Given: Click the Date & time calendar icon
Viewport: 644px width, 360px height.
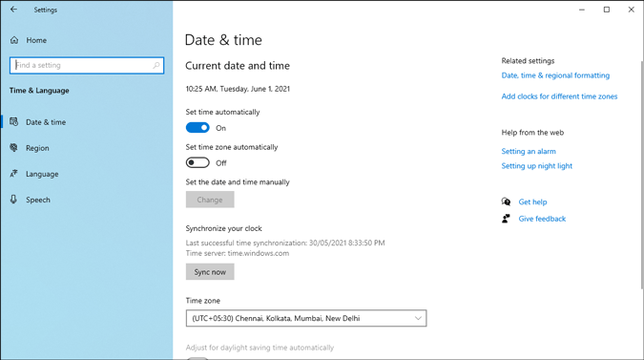Looking at the screenshot, I should 14,121.
